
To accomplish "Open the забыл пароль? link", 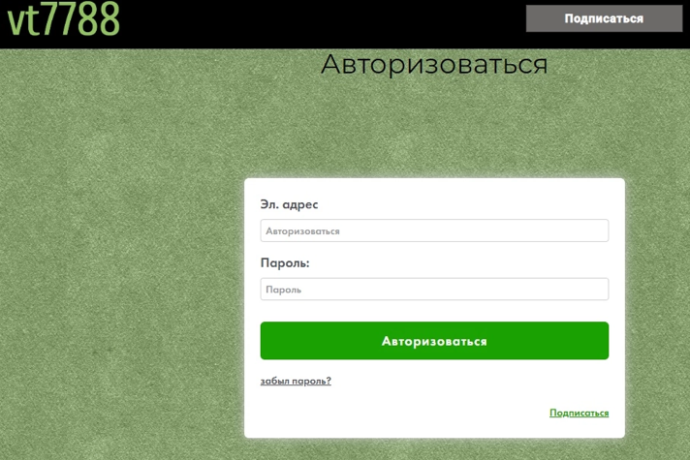I will (x=296, y=381).
